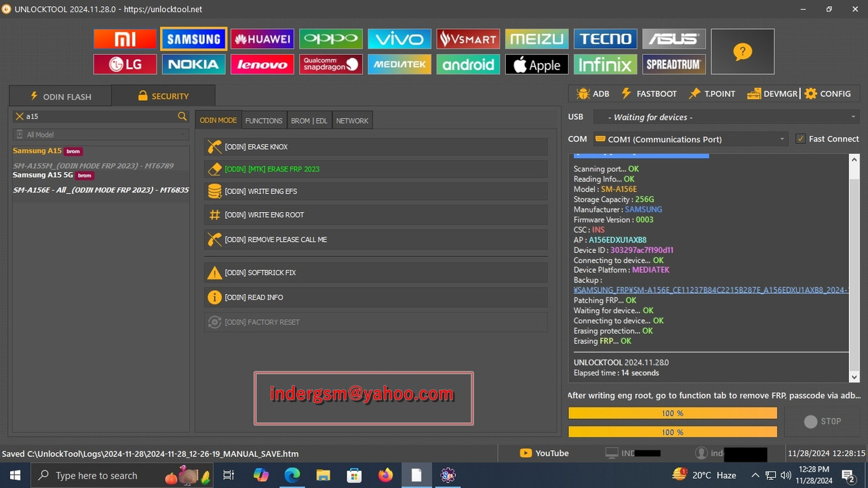The height and width of the screenshot is (488, 868).
Task: Select the Qualcomm Snapdragon logo
Action: (331, 64)
